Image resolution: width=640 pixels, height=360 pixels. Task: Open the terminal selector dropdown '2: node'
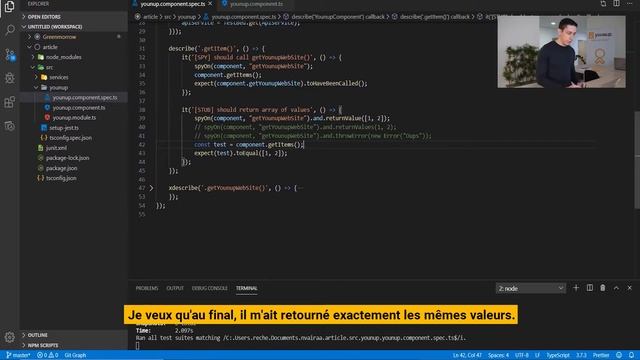(x=531, y=288)
